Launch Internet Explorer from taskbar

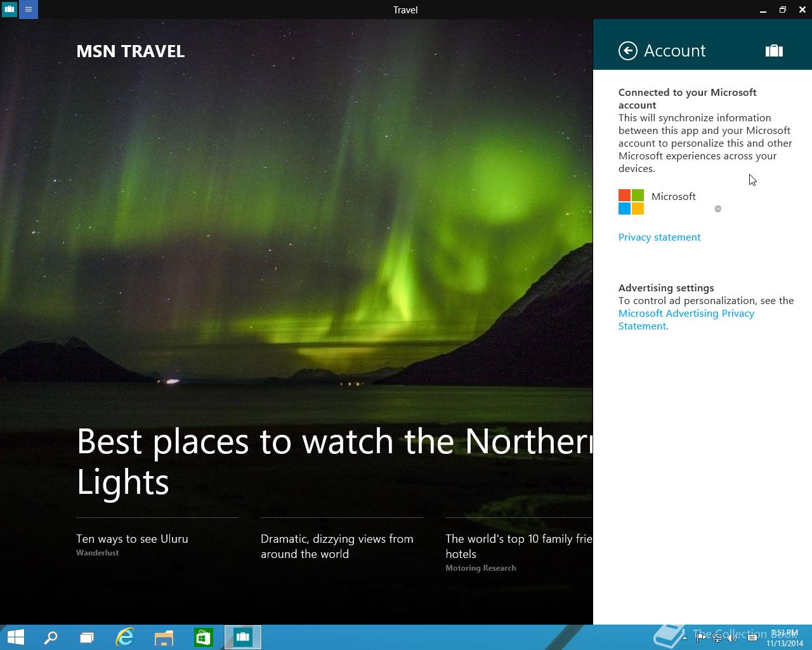(x=125, y=637)
